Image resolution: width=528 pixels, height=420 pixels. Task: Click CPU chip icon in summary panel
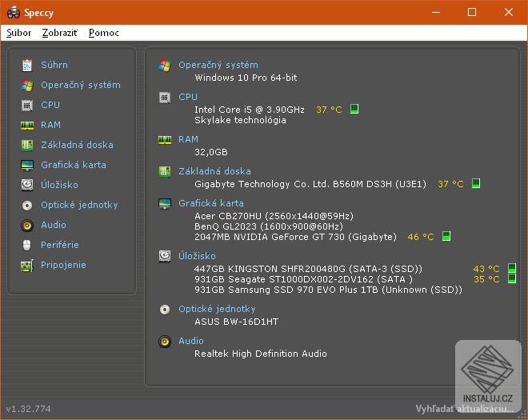point(165,98)
